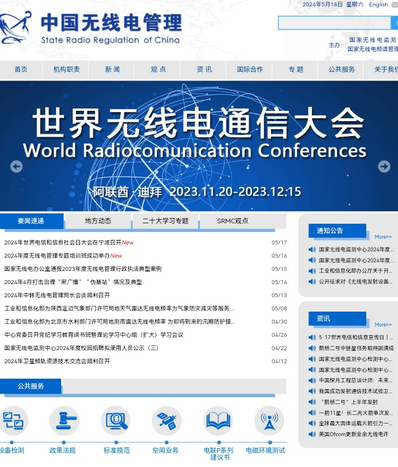Open 国家无线电监测中心2024年度校园招聘拟录用人员公示（三）
The height and width of the screenshot is (467, 398).
81,348
